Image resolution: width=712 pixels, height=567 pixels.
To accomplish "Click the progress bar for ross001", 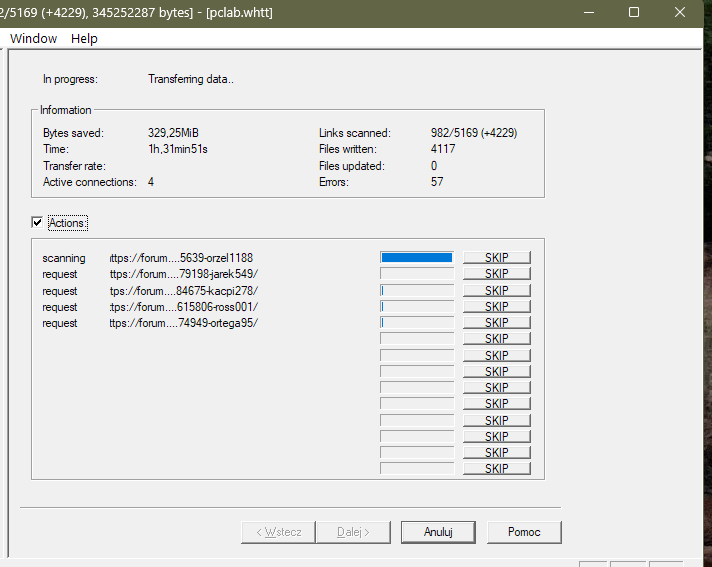I will pos(417,306).
